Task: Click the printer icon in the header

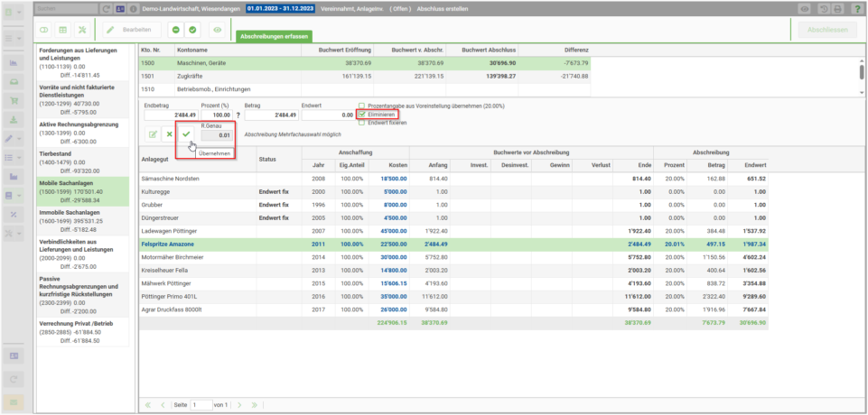Action: (x=837, y=9)
